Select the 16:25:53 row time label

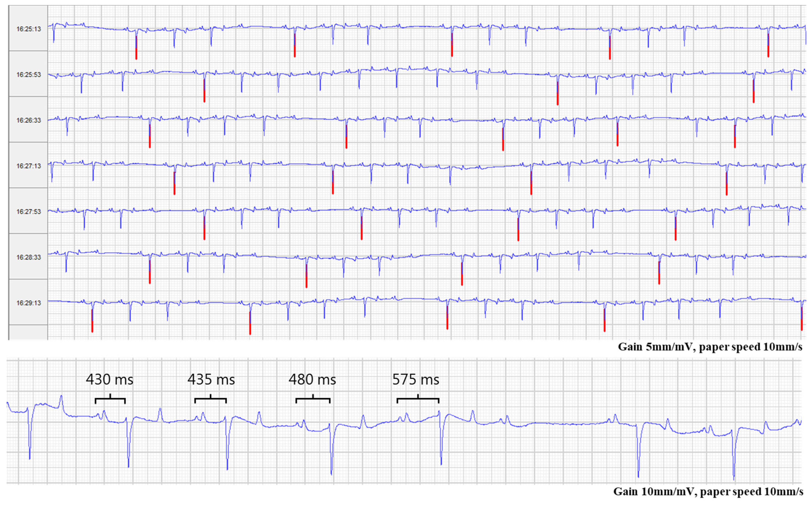pyautogui.click(x=29, y=75)
